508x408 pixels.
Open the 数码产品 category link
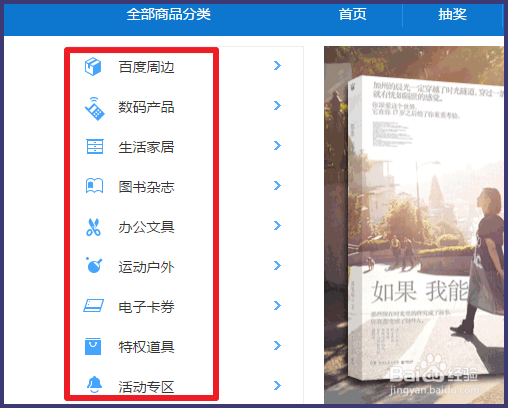pyautogui.click(x=146, y=107)
